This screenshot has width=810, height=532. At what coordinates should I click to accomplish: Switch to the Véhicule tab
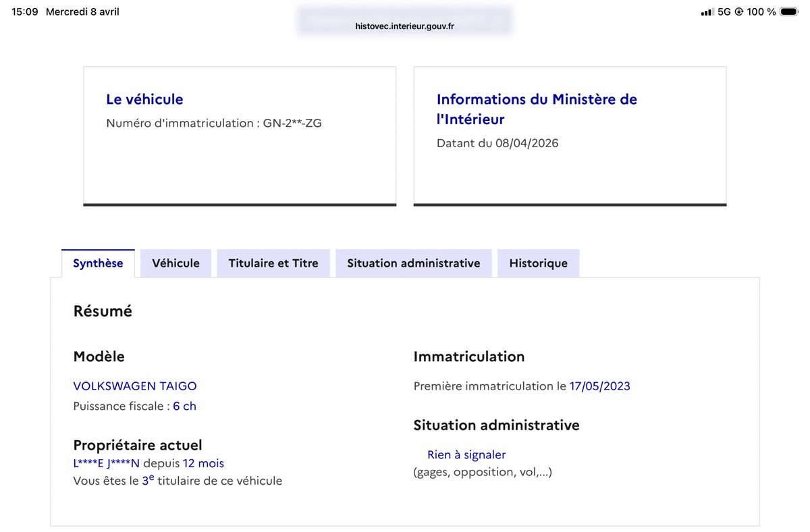[175, 263]
